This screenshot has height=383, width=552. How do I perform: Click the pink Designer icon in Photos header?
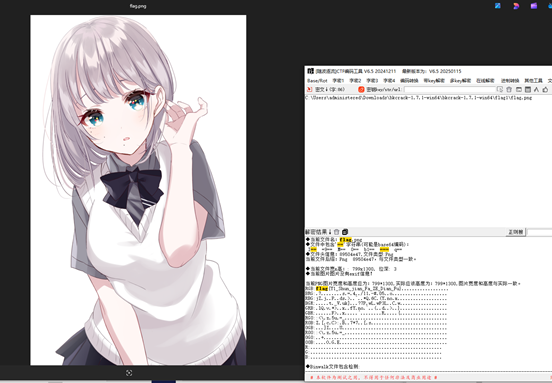(516, 6)
